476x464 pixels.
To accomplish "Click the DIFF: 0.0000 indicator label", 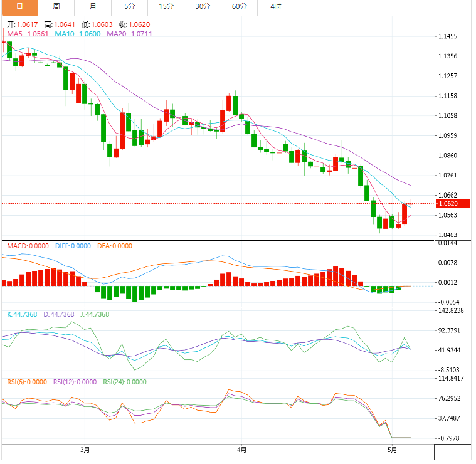I will [73, 246].
